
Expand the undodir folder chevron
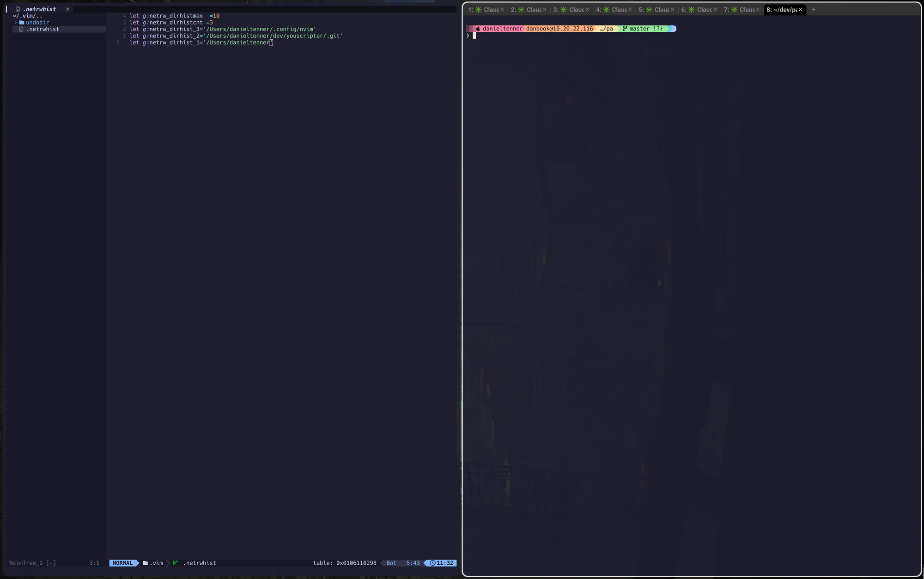[x=16, y=22]
